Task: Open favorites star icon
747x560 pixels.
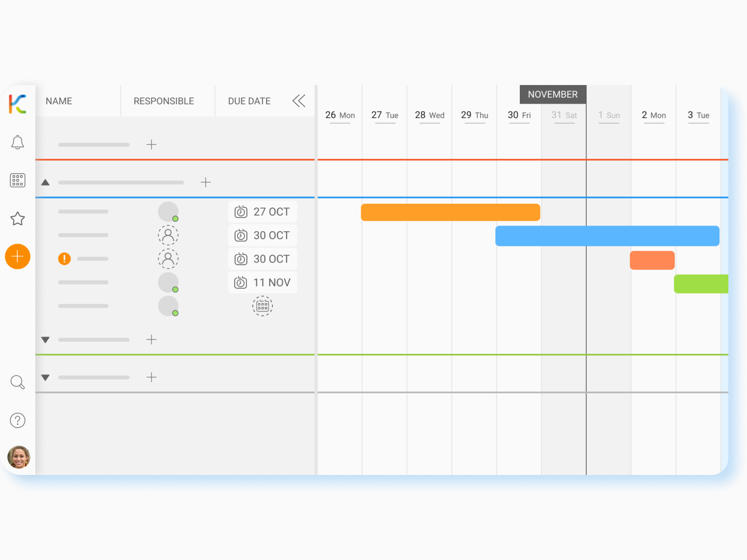Action: tap(18, 219)
